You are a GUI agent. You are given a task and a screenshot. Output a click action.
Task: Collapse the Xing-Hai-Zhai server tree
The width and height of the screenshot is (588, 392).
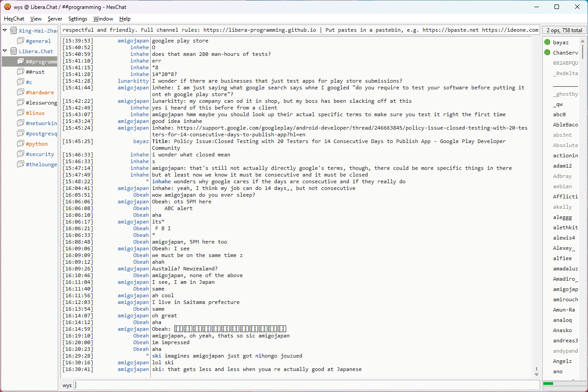coord(5,31)
